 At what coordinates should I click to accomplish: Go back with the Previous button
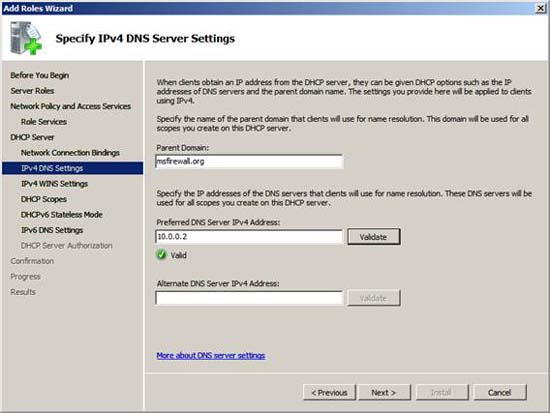point(329,392)
